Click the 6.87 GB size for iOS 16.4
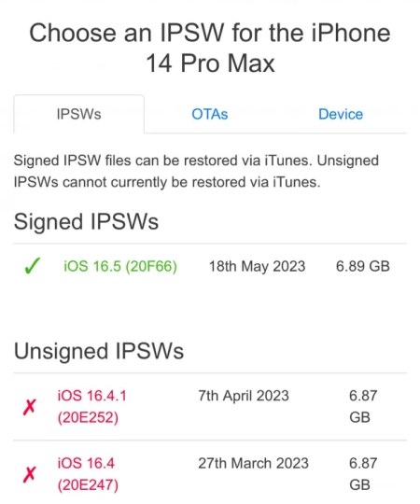This screenshot has width=420, height=504. [363, 474]
